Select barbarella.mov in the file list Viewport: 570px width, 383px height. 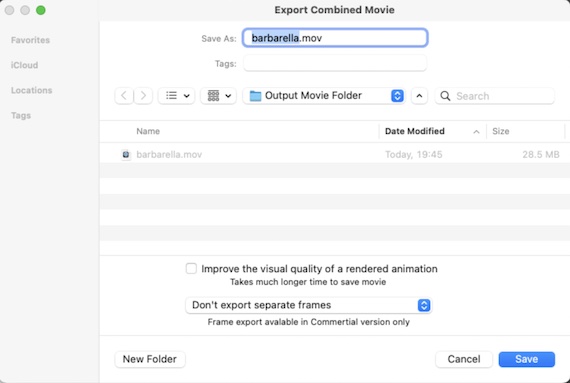[x=334, y=154]
